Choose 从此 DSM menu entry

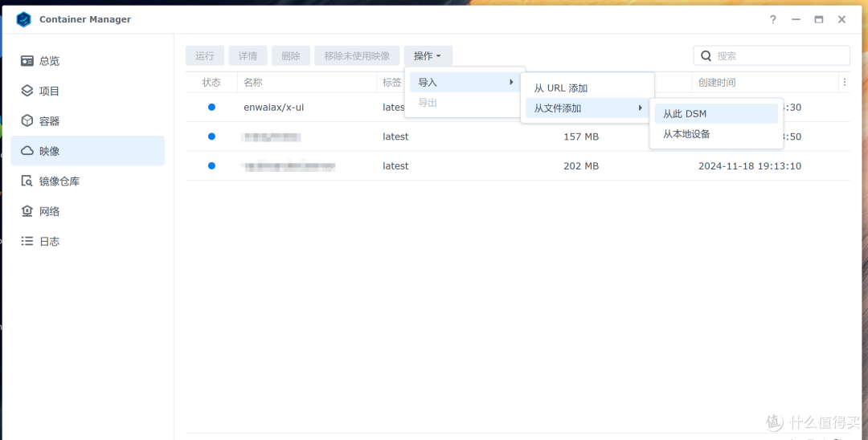coord(716,114)
